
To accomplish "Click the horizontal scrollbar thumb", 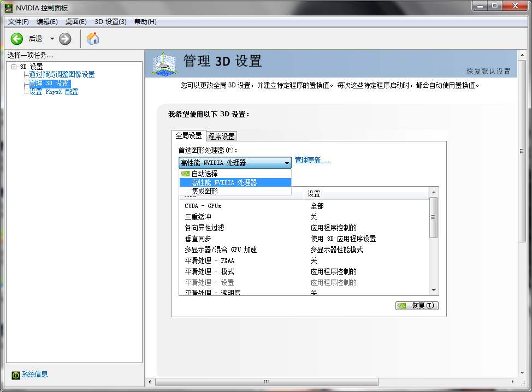I will pyautogui.click(x=267, y=382).
